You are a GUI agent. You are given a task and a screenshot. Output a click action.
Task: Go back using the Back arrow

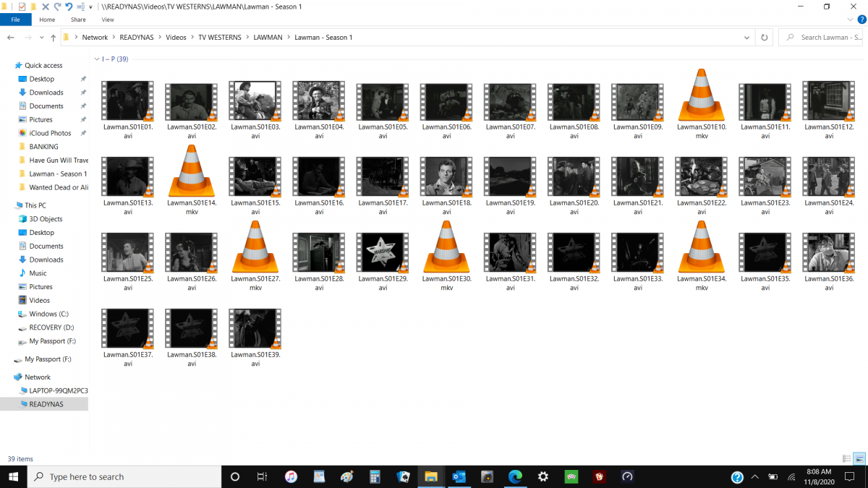click(11, 38)
